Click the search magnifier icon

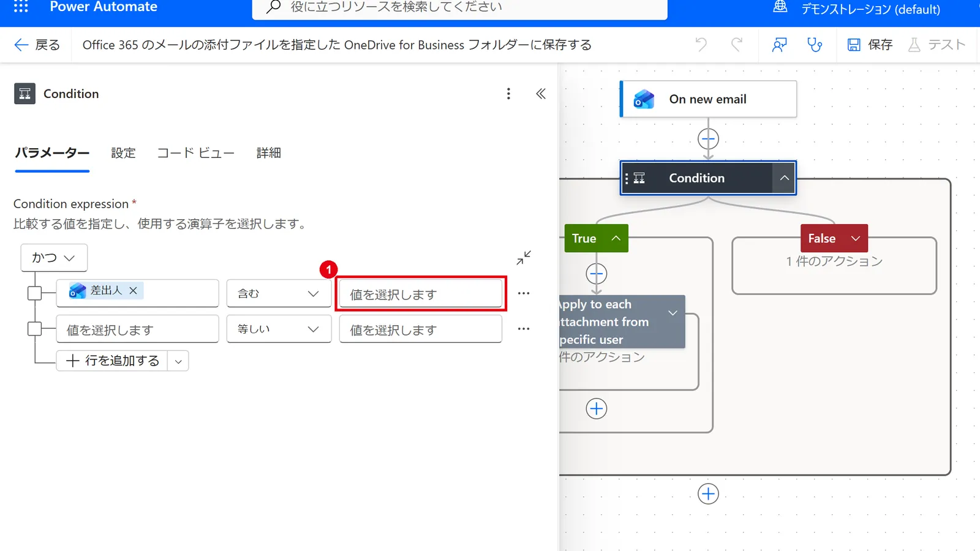coord(274,7)
